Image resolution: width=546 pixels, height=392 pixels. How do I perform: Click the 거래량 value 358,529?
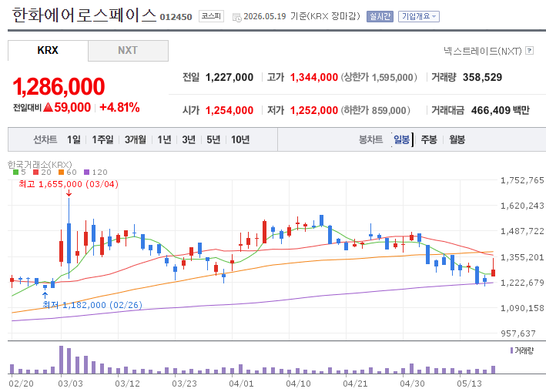pos(482,77)
